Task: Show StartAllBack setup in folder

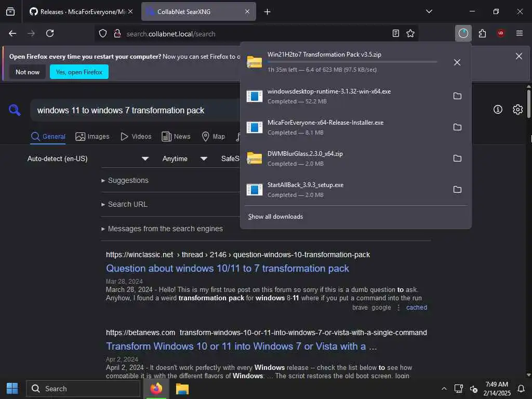Action: pos(457,189)
